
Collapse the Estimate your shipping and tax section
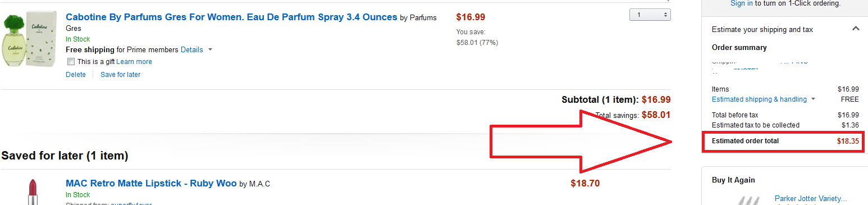point(856,29)
